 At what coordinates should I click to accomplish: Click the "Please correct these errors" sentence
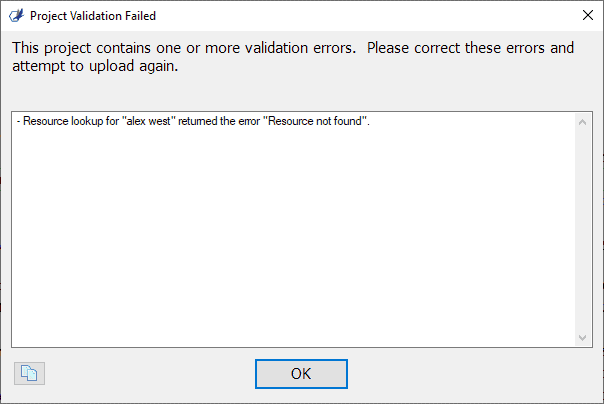point(457,48)
